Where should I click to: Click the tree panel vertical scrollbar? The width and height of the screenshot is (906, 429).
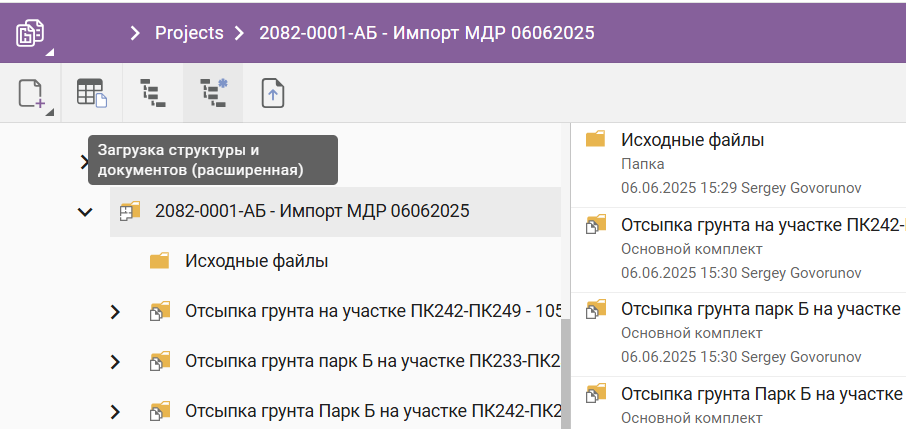(x=565, y=373)
